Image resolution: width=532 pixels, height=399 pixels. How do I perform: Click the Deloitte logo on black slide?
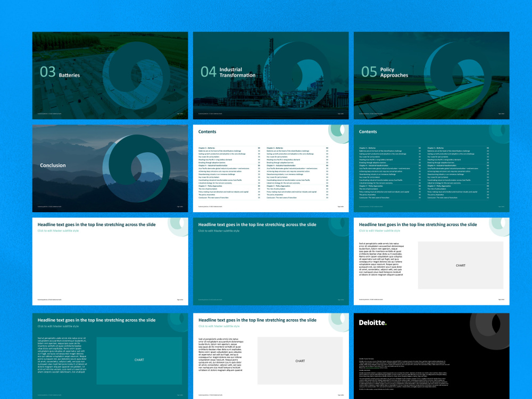point(372,323)
